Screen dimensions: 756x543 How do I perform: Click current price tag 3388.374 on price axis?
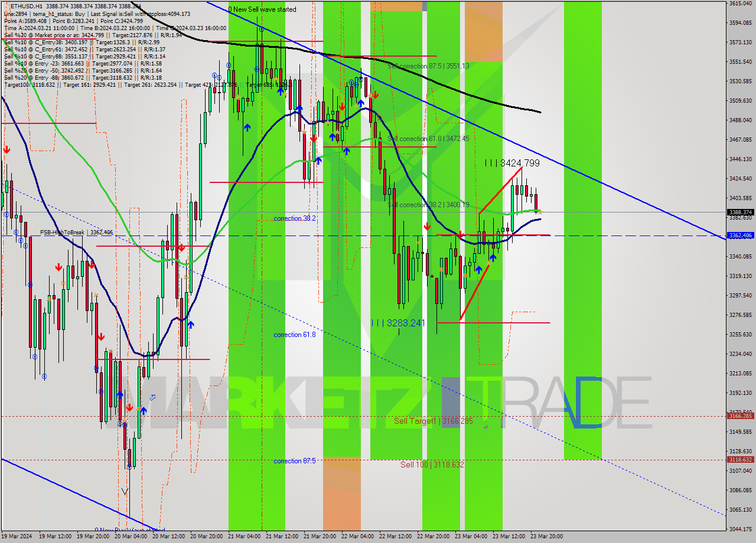pos(740,212)
